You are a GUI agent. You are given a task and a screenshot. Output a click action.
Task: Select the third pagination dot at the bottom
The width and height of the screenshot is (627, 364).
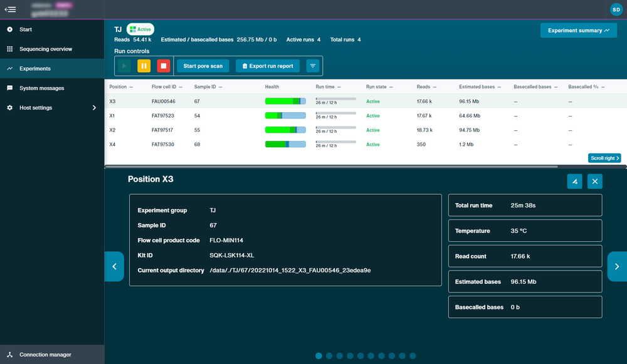click(339, 356)
